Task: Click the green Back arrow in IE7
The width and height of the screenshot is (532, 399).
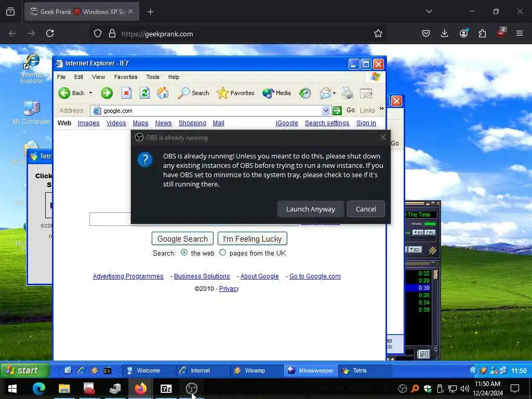Action: (x=64, y=93)
